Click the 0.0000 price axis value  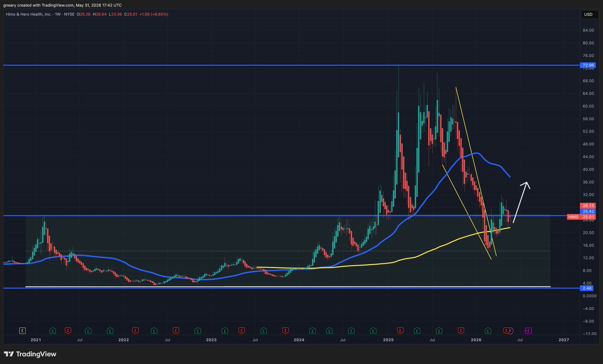[x=588, y=296]
